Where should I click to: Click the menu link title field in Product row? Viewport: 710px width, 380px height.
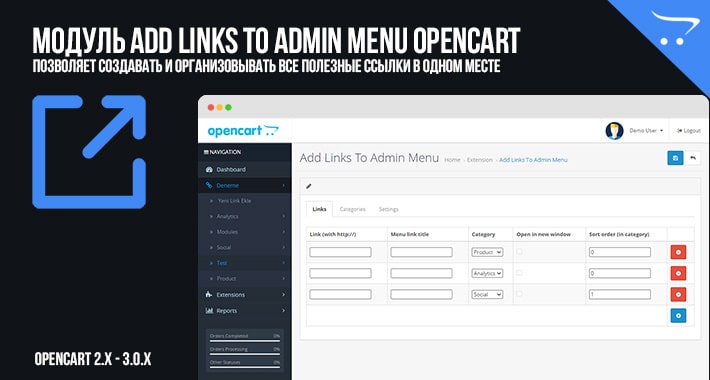coord(422,252)
